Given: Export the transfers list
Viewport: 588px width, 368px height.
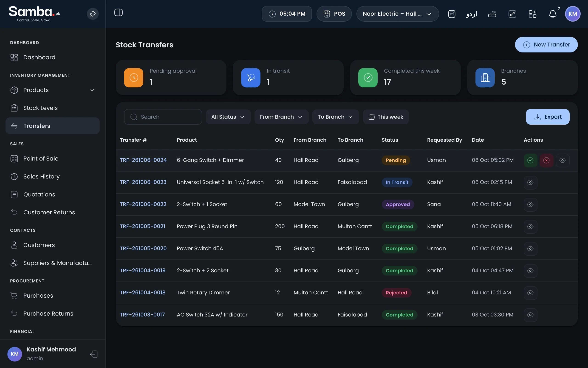Looking at the screenshot, I should (548, 117).
